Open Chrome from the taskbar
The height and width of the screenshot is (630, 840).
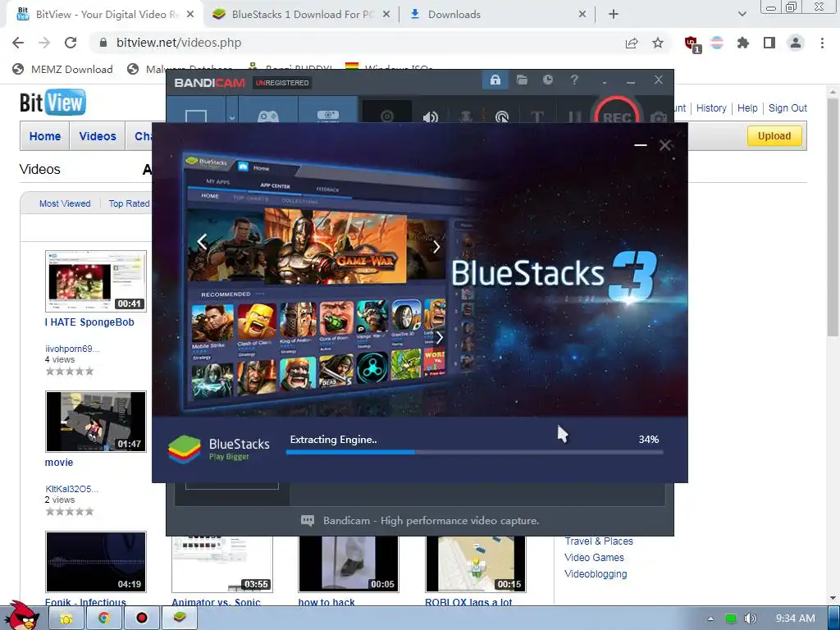click(x=104, y=619)
